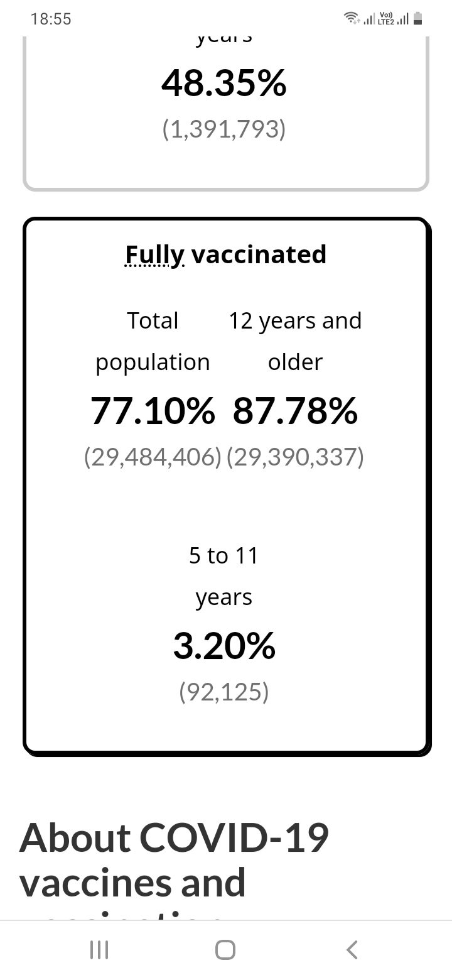Tap the Back navigation arrow
Viewport: 452px width, 980px height.
click(x=352, y=949)
